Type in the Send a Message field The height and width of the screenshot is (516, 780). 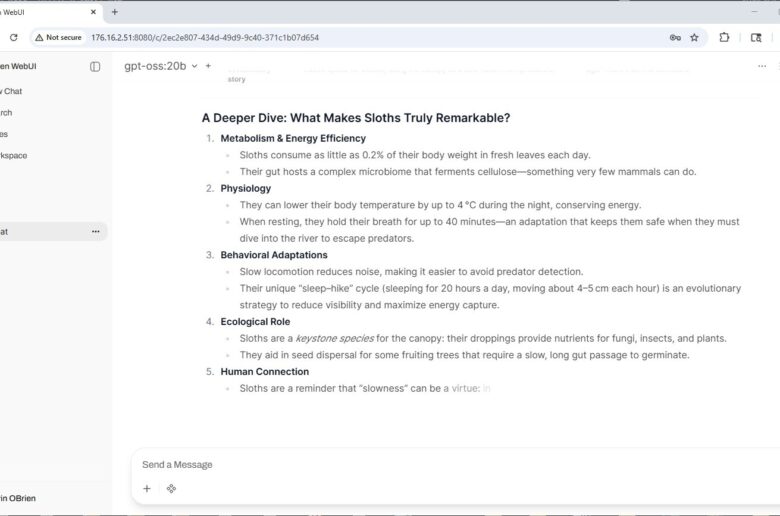pos(450,464)
